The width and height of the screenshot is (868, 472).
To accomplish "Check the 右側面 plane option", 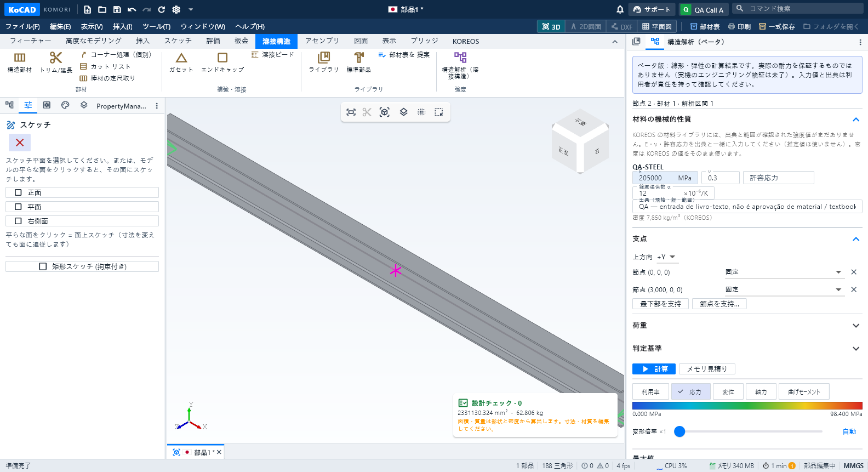I will click(82, 221).
